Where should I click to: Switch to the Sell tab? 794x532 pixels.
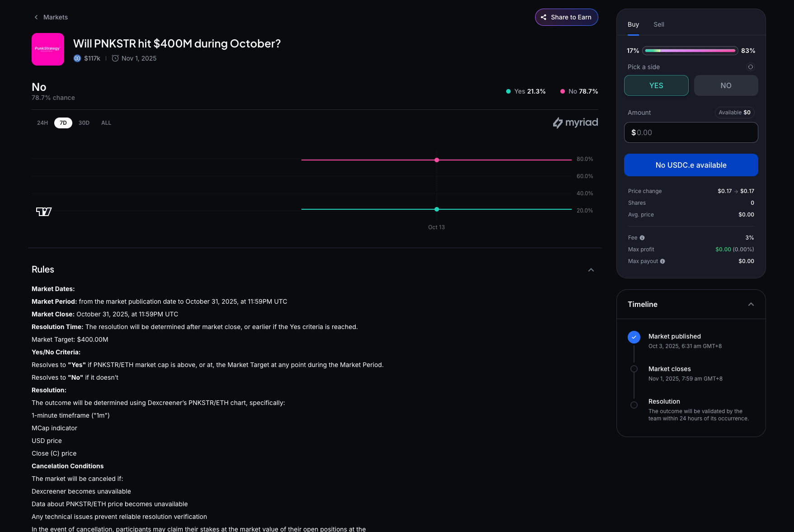pos(658,24)
